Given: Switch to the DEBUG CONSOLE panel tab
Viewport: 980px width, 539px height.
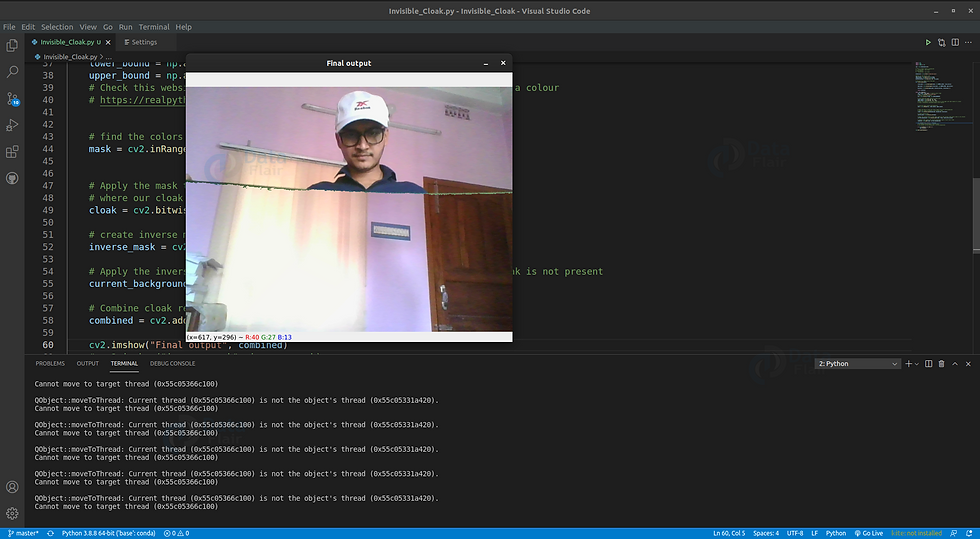Looking at the screenshot, I should 172,363.
